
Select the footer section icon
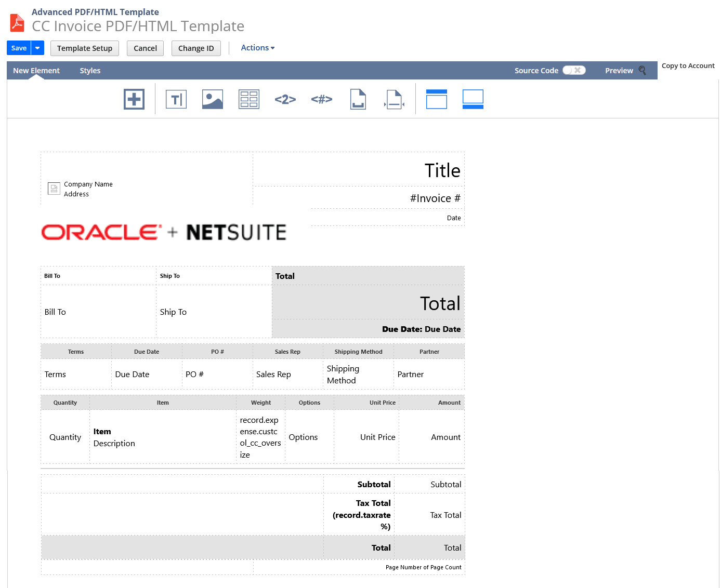coord(473,99)
